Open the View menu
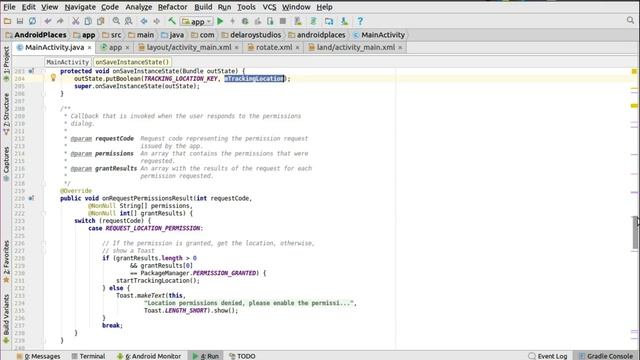The image size is (640, 360). 49,7
